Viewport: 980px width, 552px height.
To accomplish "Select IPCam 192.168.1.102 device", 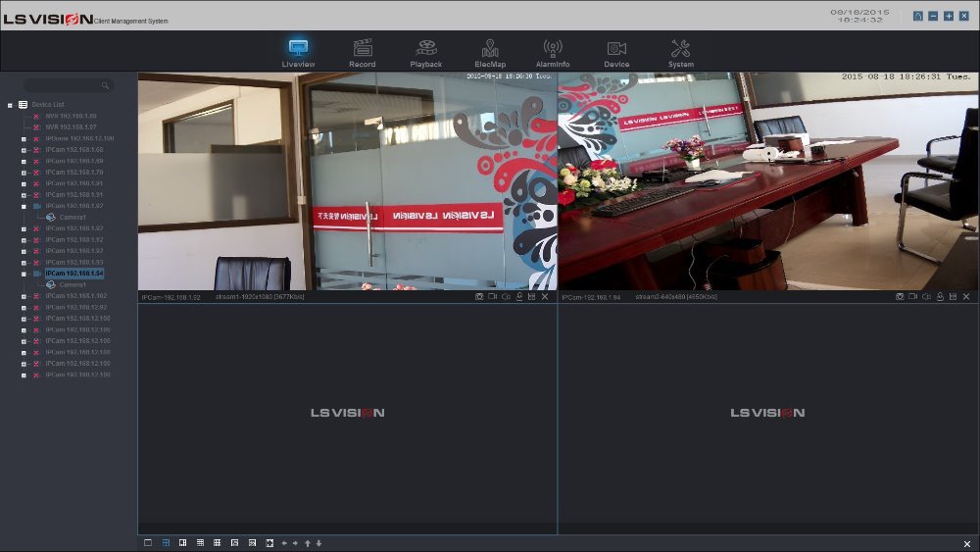I will 75,296.
